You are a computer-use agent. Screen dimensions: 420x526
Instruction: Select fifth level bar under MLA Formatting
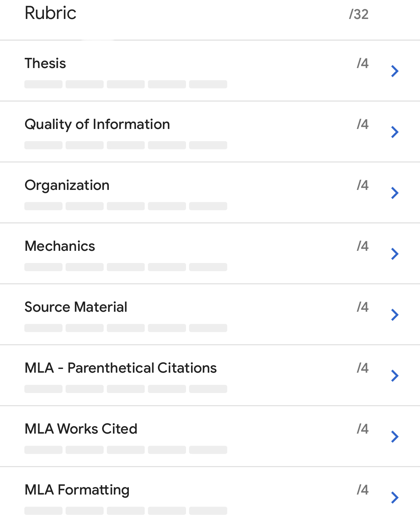(208, 511)
